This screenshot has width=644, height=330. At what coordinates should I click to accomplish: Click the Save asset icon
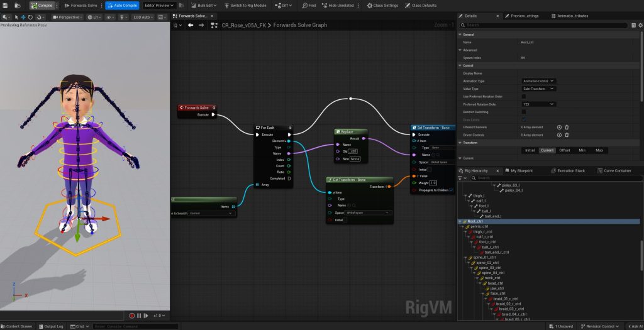[6, 5]
